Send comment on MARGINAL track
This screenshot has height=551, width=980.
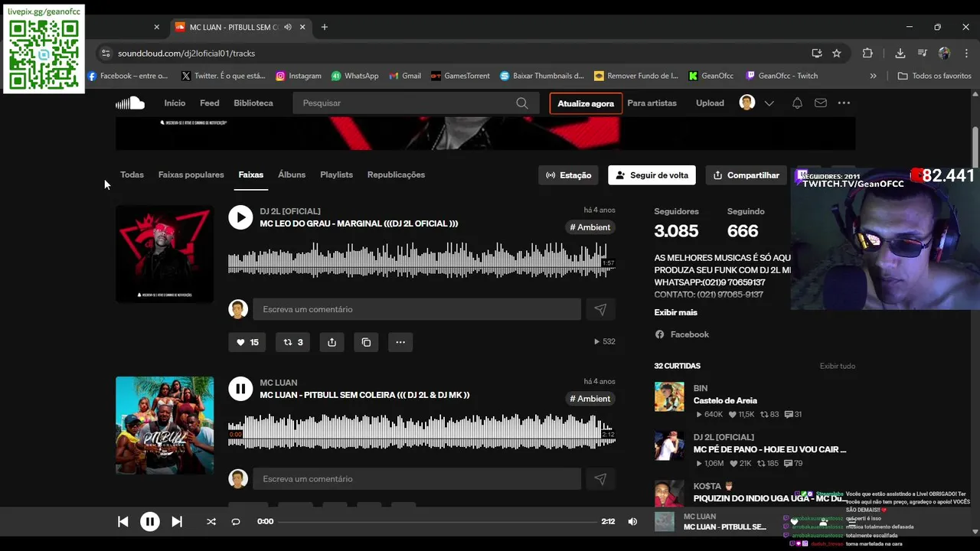tap(600, 309)
